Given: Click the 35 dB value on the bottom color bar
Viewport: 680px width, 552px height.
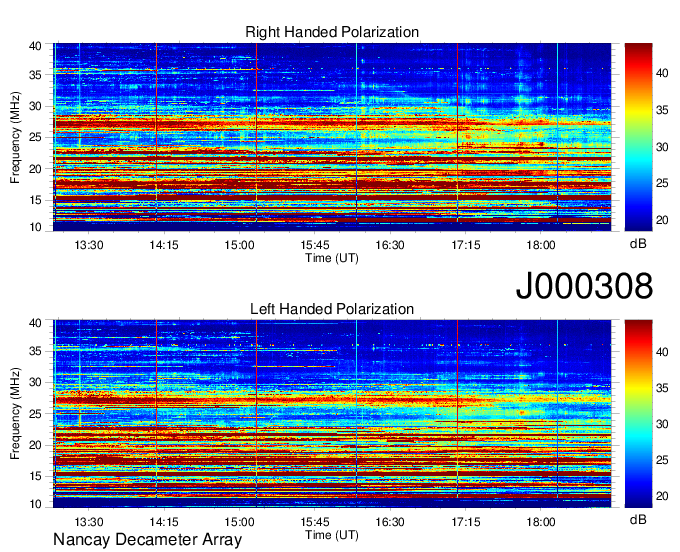Looking at the screenshot, I should pos(662,388).
